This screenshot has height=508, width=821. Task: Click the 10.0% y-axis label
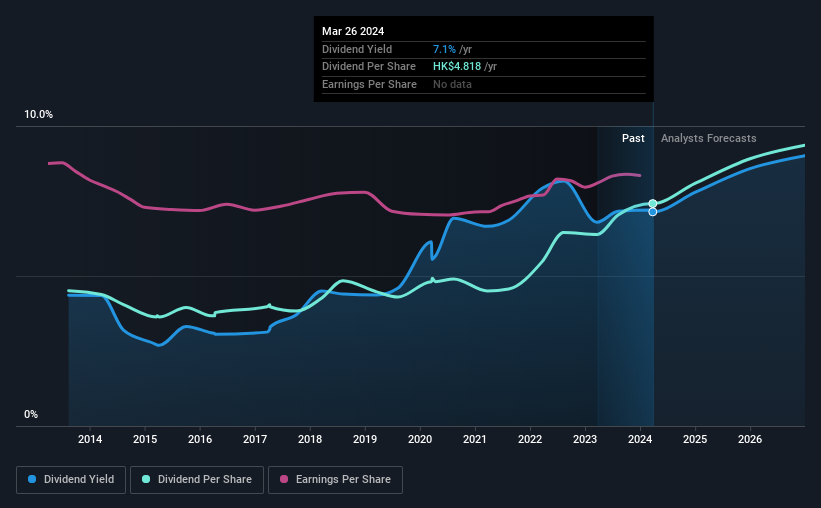click(x=38, y=115)
